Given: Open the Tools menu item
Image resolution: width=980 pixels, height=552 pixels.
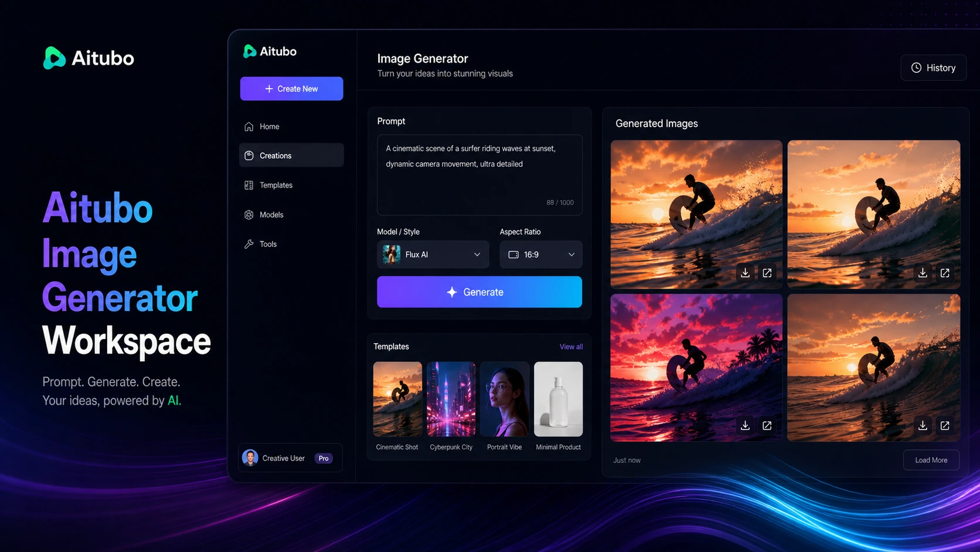Looking at the screenshot, I should pos(291,244).
